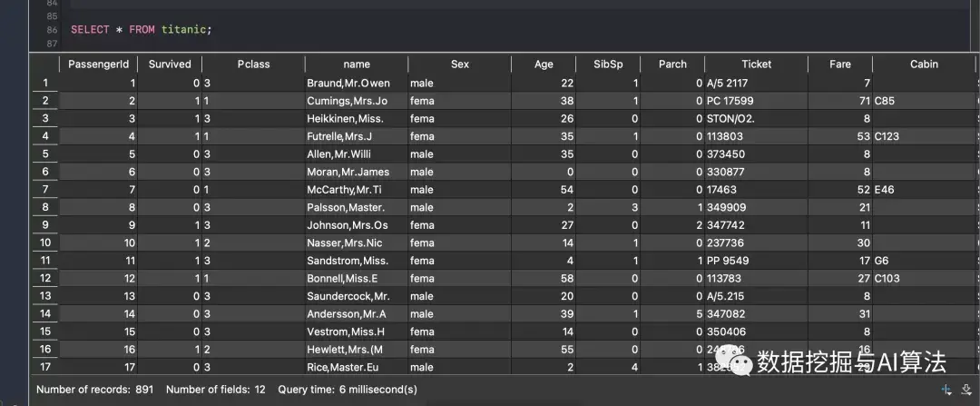Sort by the PassengerId column header

point(98,64)
